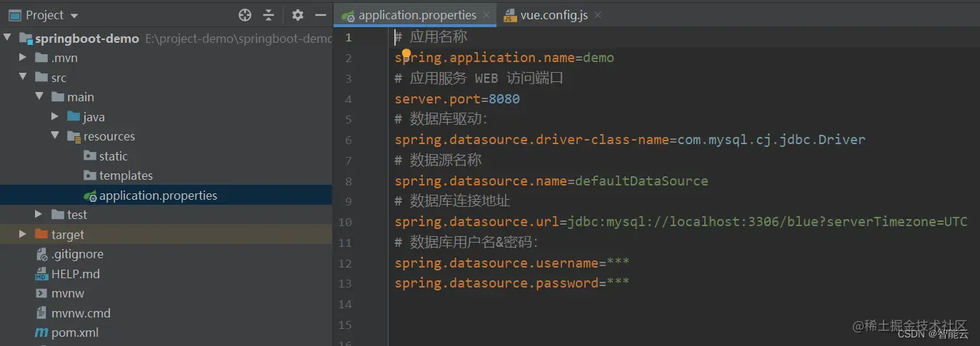The height and width of the screenshot is (346, 980).
Task: Select the HELP.md file
Action: pyautogui.click(x=76, y=274)
